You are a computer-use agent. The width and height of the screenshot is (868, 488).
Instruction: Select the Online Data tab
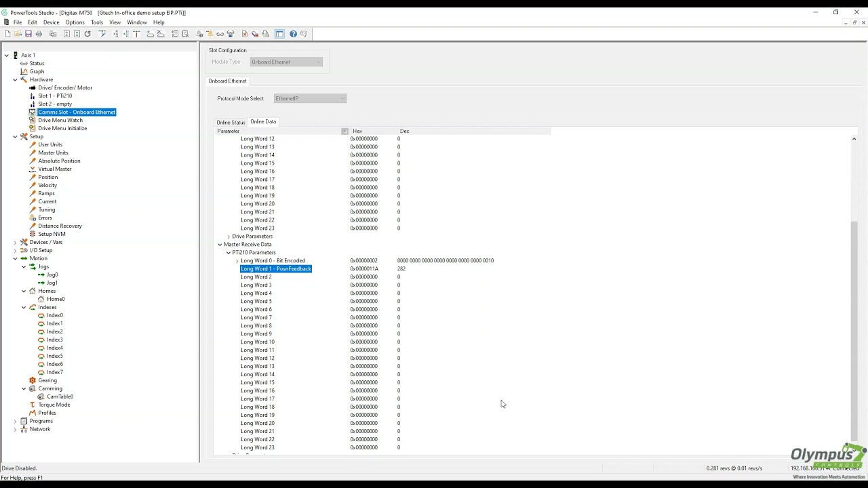pyautogui.click(x=263, y=122)
